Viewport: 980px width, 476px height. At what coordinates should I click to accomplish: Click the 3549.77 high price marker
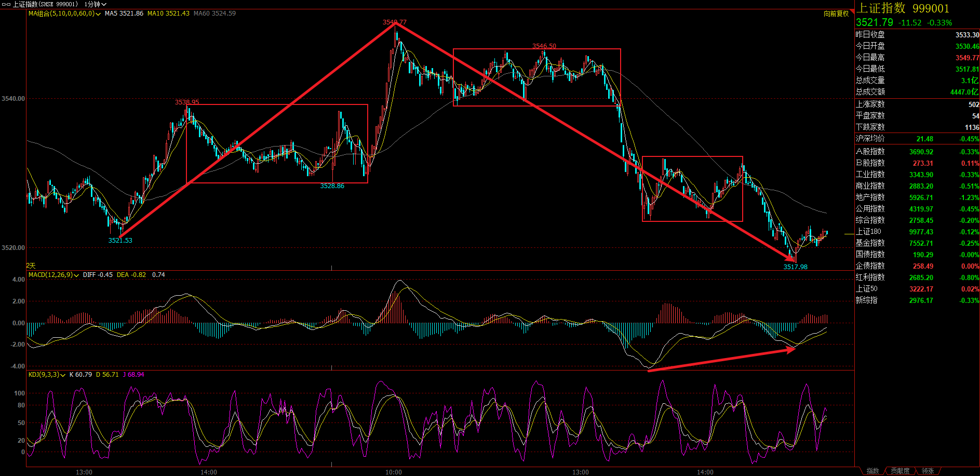[x=394, y=22]
